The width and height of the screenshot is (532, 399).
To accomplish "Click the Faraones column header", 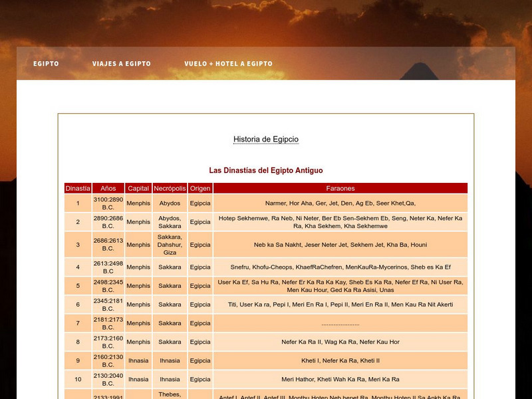I will pos(340,188).
